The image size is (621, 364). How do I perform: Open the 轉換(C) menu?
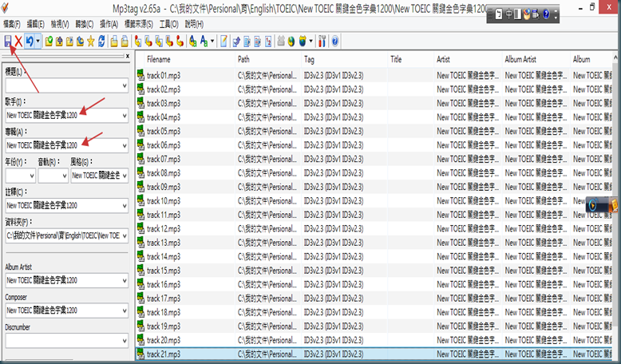(x=85, y=24)
